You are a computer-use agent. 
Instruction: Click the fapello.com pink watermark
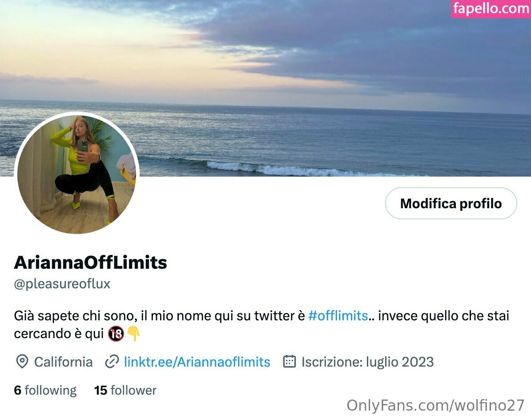[x=491, y=8]
